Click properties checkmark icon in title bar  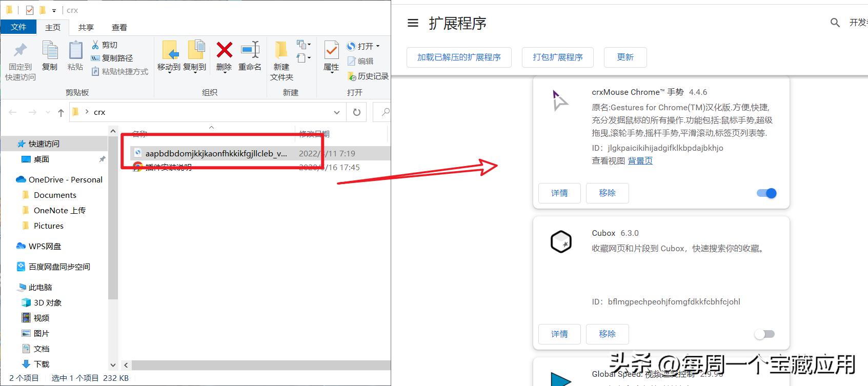(30, 10)
